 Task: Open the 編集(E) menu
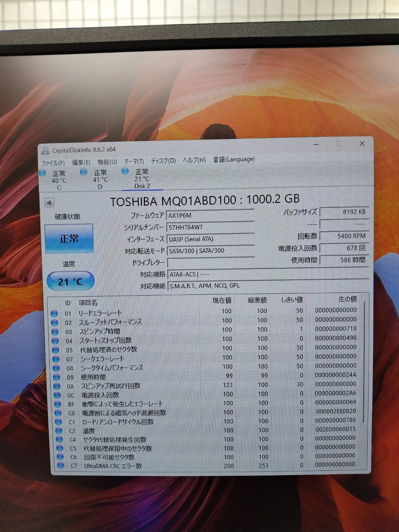pos(81,162)
